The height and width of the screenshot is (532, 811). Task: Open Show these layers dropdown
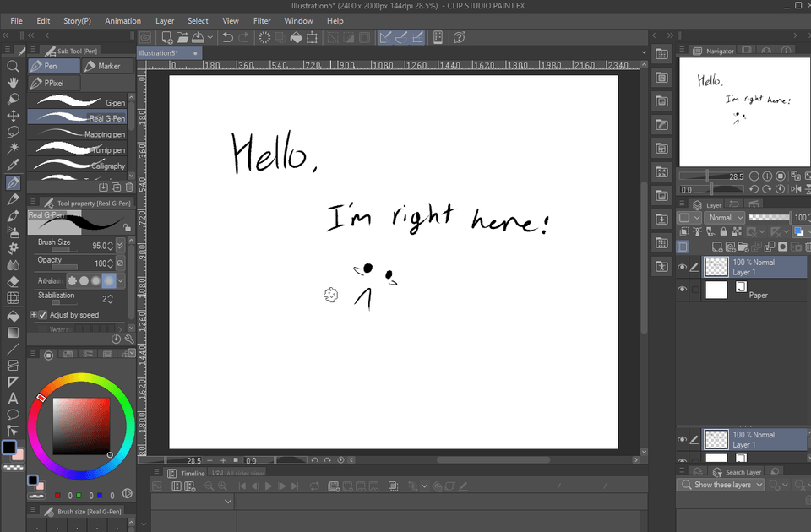click(721, 485)
